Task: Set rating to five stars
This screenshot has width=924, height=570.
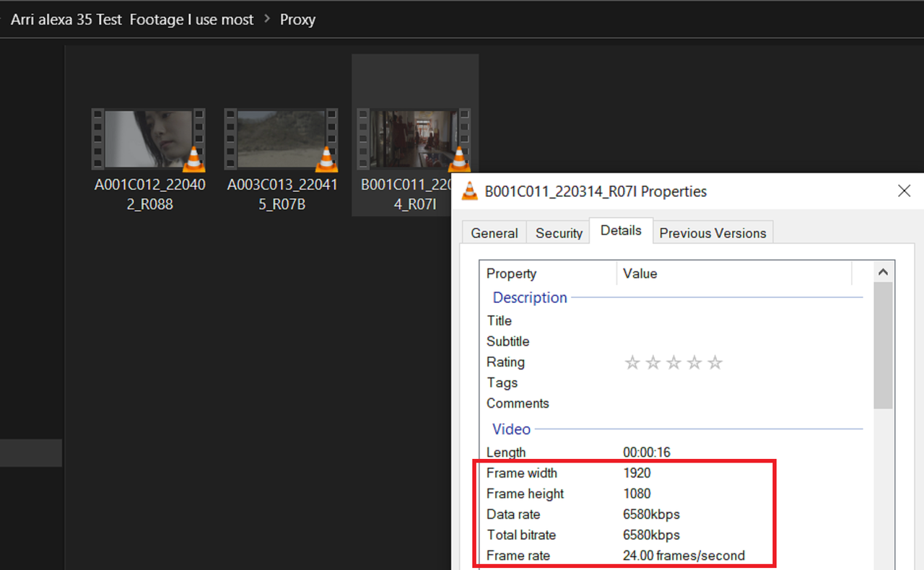Action: coord(715,362)
